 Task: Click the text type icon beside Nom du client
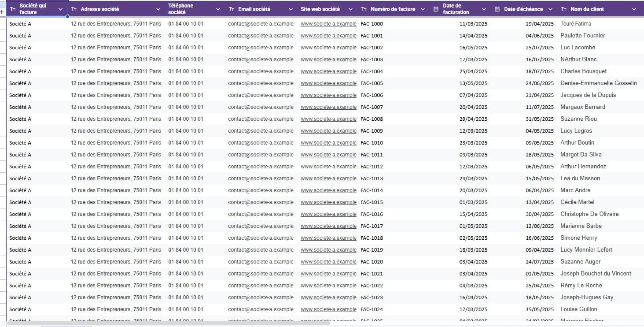564,9
